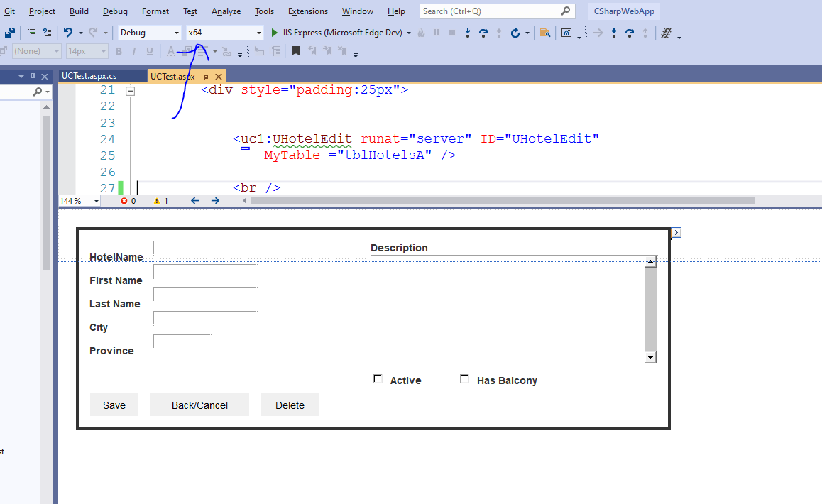Click the grayed Redo arrow icon

(x=93, y=33)
